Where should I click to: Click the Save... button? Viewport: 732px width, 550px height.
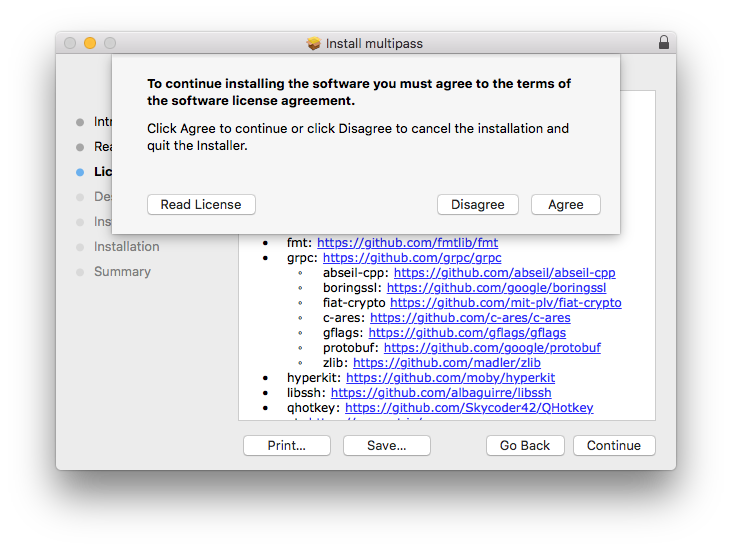pyautogui.click(x=387, y=445)
